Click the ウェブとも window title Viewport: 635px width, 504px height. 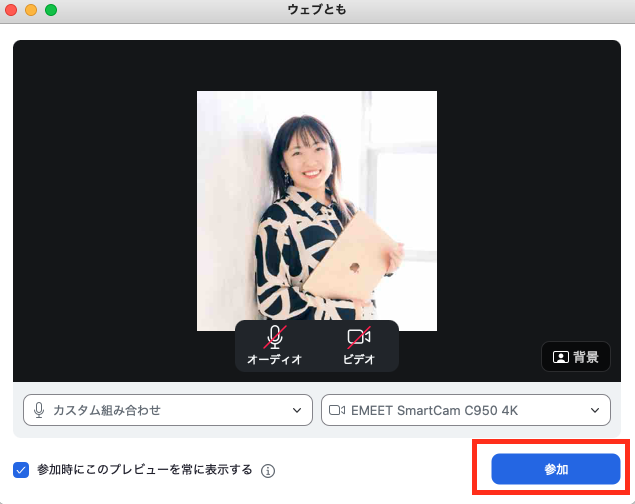(x=317, y=10)
